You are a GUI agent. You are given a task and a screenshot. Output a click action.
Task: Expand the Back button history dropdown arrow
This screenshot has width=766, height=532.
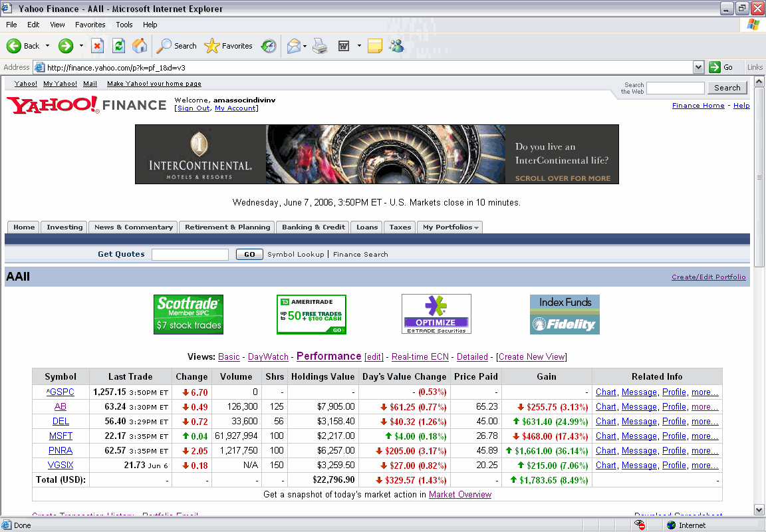pyautogui.click(x=47, y=46)
